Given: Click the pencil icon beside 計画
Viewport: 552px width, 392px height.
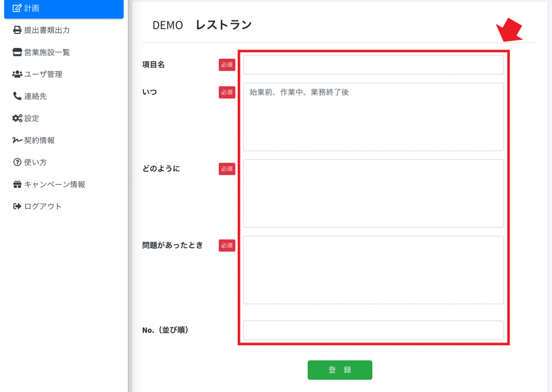Looking at the screenshot, I should [17, 8].
